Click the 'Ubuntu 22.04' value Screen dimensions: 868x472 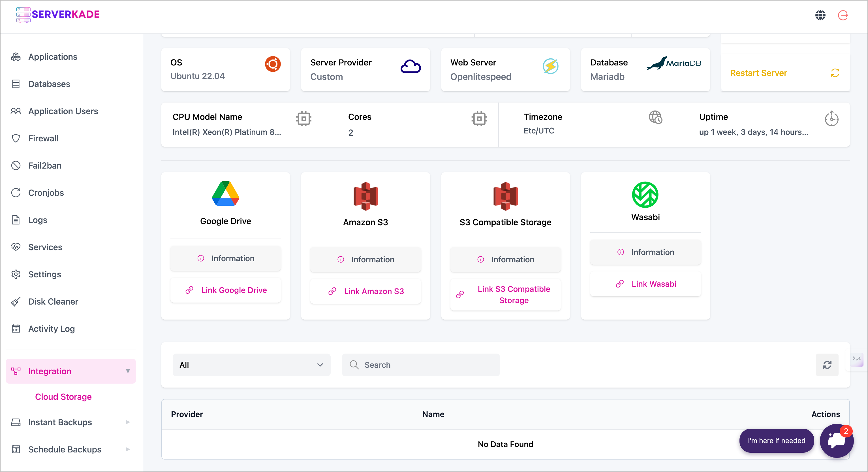click(x=197, y=76)
